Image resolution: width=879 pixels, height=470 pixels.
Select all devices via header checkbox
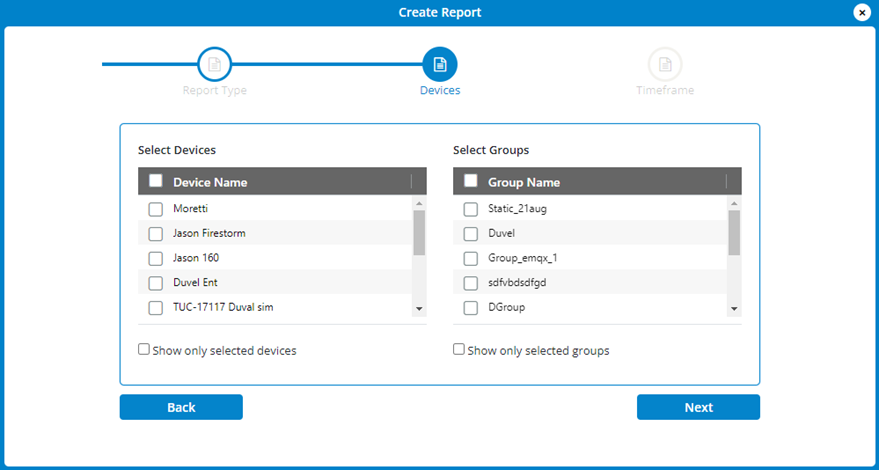click(155, 181)
